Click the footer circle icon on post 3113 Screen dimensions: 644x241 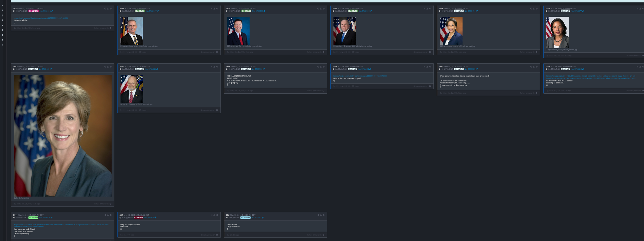pyautogui.click(x=536, y=93)
